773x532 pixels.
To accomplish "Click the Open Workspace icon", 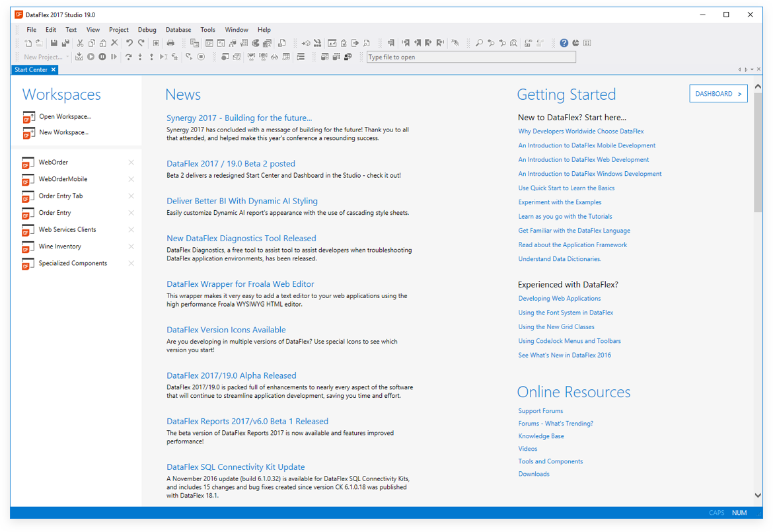I will tap(28, 117).
